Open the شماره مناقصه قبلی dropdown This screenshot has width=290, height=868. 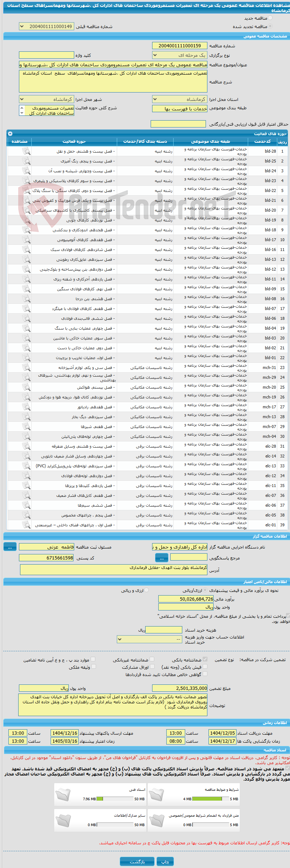tap(47, 27)
